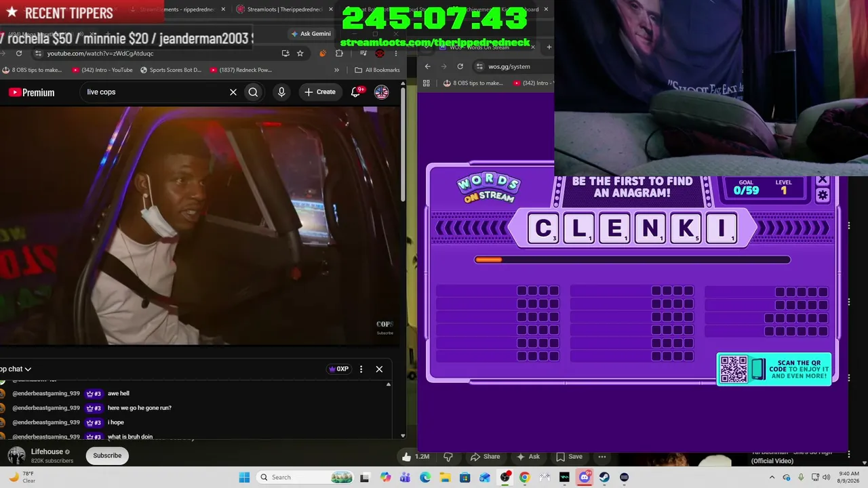Click the YouTube address bar URL

100,54
